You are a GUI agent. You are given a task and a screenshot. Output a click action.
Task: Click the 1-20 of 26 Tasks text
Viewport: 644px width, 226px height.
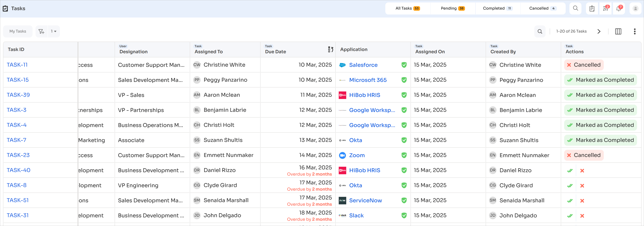571,31
